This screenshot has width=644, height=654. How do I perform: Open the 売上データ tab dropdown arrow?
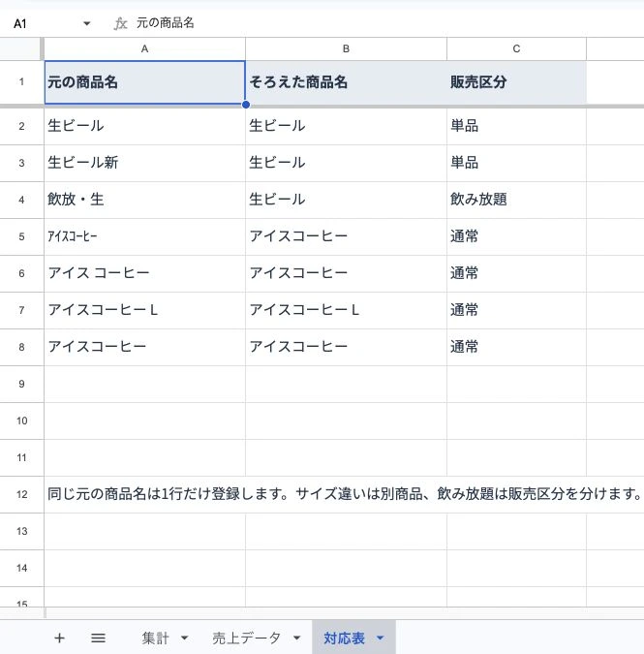pos(296,638)
